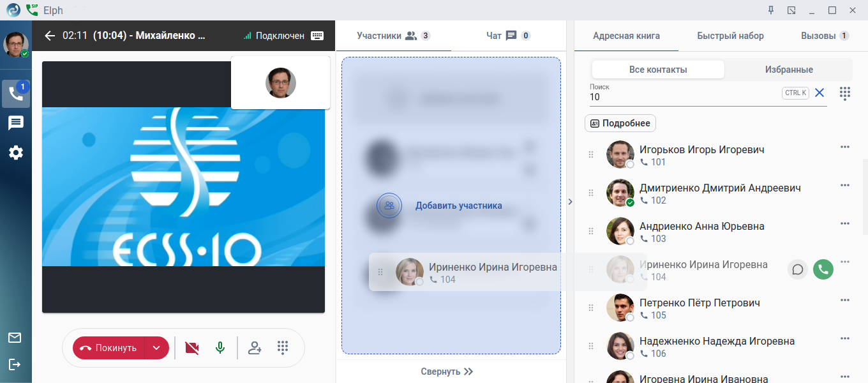The height and width of the screenshot is (383, 868).
Task: Open chat with Ириненко Ирина Игоревна
Action: tap(797, 269)
